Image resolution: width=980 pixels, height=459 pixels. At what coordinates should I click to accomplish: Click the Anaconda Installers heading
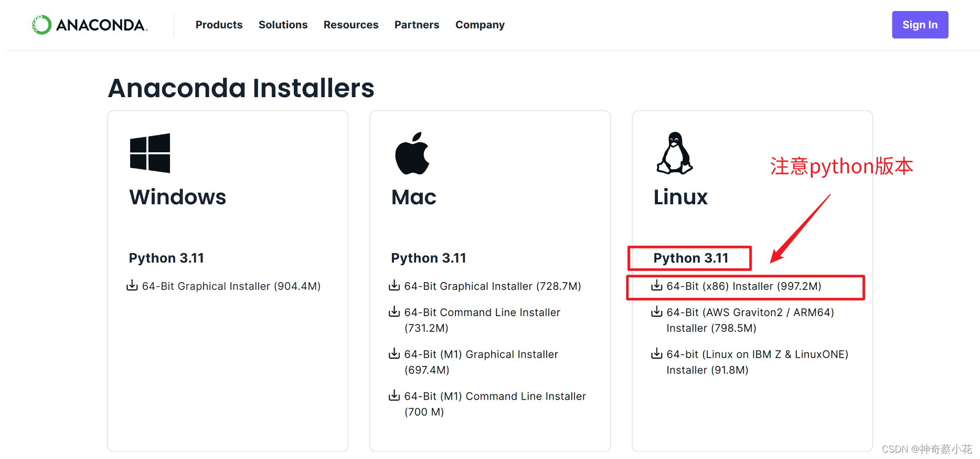click(241, 88)
